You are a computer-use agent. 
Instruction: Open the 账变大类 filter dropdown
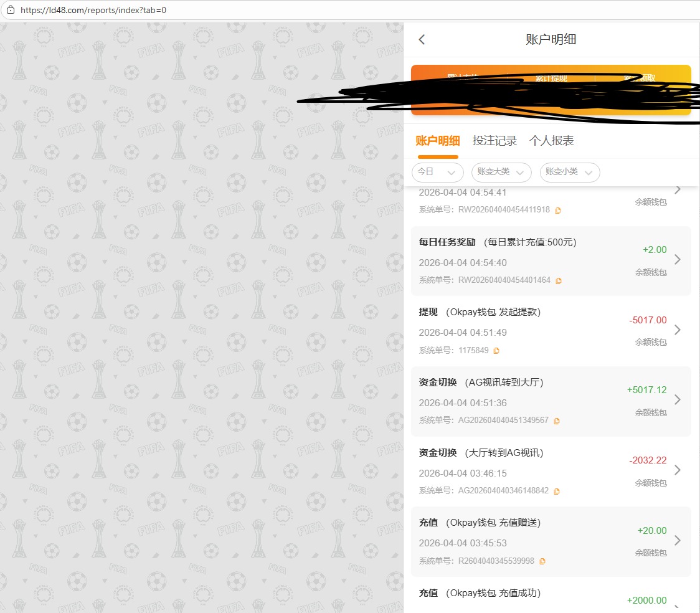pyautogui.click(x=501, y=172)
